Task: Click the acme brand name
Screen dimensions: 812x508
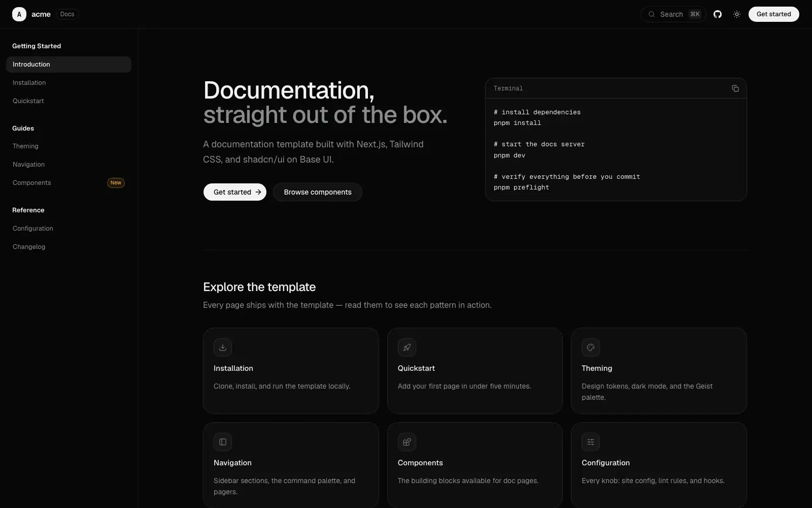Action: (41, 14)
